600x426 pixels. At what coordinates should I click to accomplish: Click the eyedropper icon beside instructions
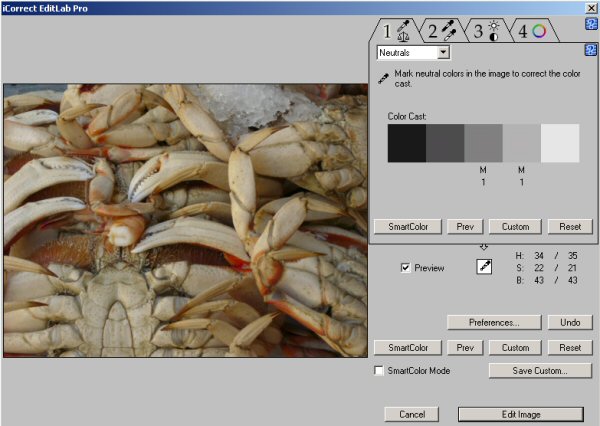tap(383, 78)
